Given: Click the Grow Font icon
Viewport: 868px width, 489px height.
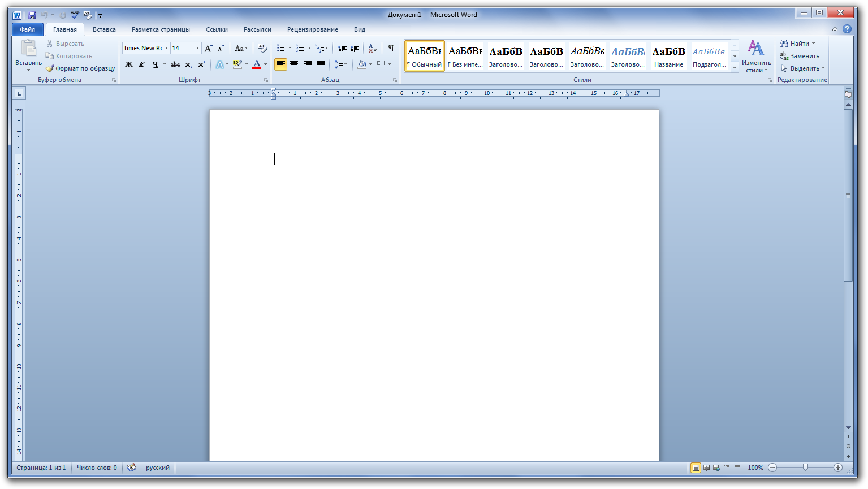Looking at the screenshot, I should pos(209,48).
